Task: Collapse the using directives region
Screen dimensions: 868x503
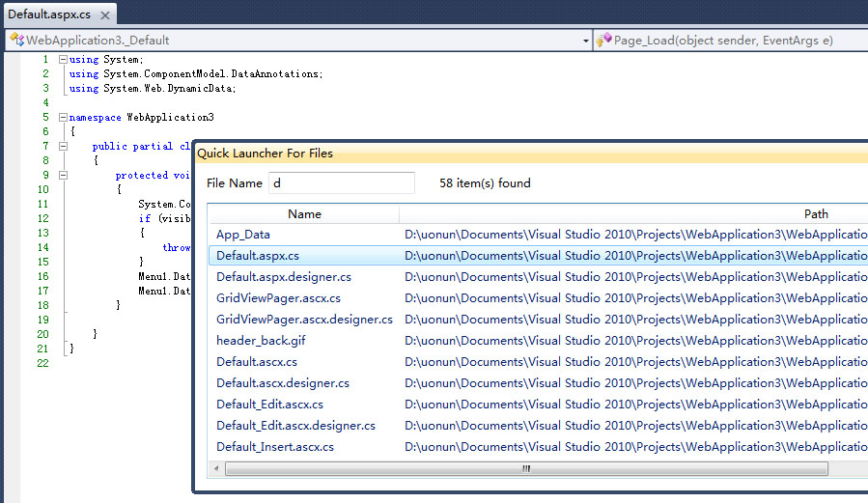Action: point(63,59)
